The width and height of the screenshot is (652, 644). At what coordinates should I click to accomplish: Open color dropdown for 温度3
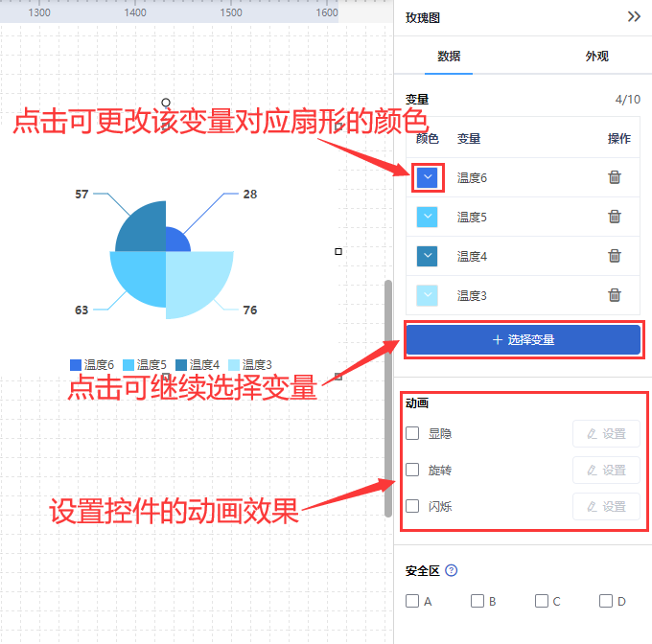(427, 295)
